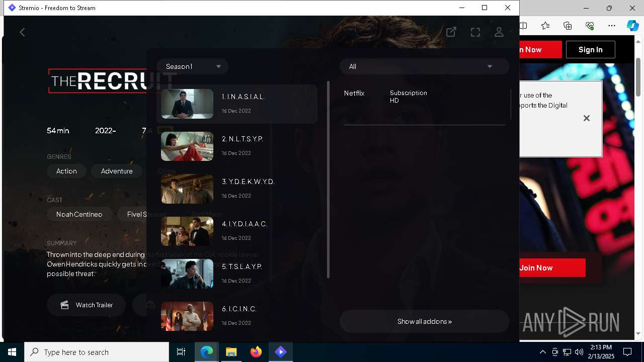Open Edge collections icon
This screenshot has height=362, width=644.
[x=568, y=26]
